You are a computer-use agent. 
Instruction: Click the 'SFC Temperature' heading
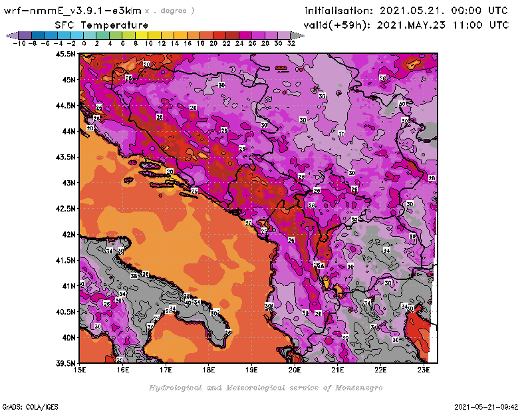[102, 25]
